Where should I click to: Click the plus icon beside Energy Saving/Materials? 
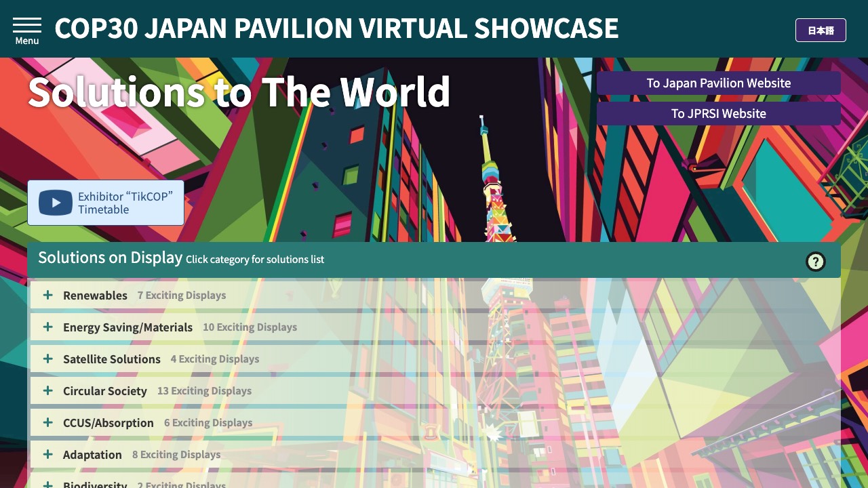48,327
